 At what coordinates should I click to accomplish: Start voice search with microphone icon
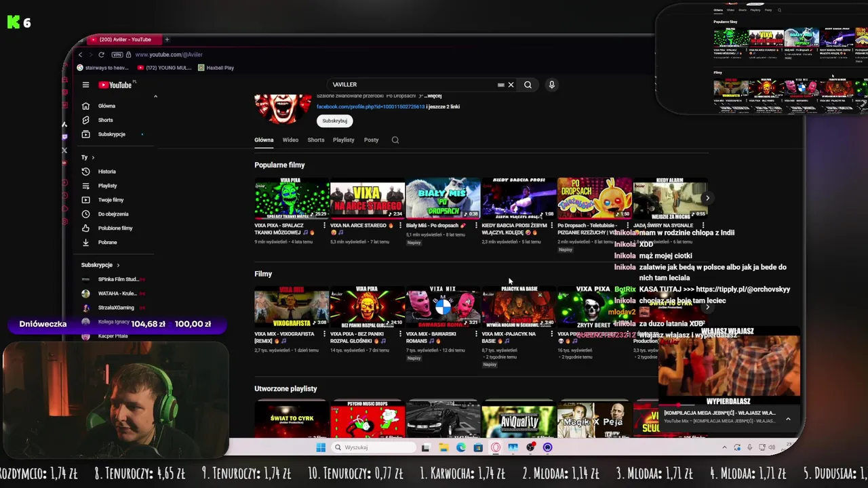click(x=551, y=85)
